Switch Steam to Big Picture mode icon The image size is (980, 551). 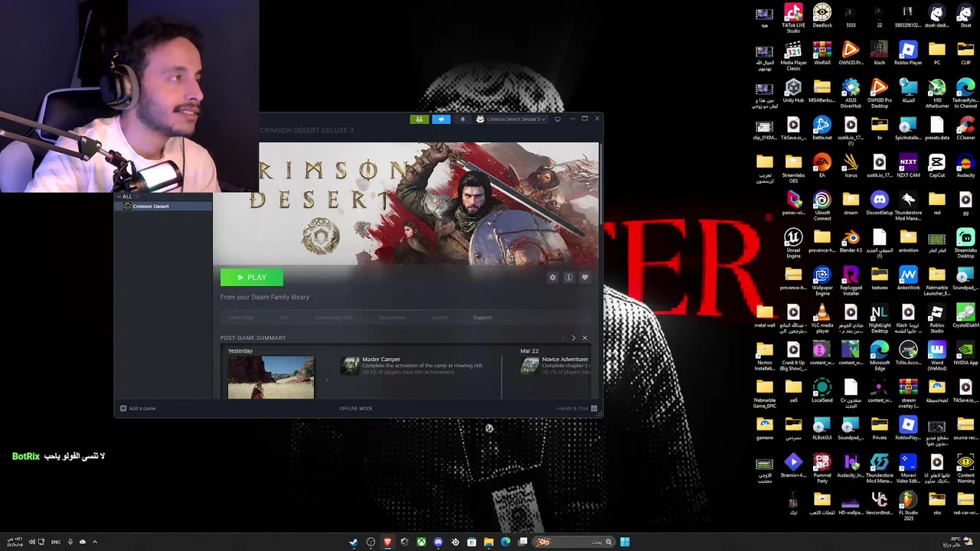pos(557,119)
